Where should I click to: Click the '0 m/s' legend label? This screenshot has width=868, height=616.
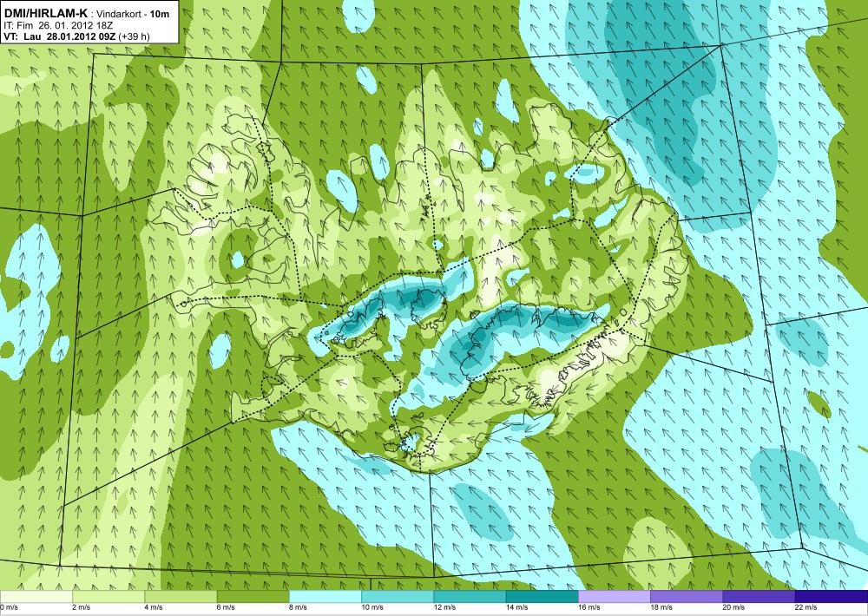(10, 607)
